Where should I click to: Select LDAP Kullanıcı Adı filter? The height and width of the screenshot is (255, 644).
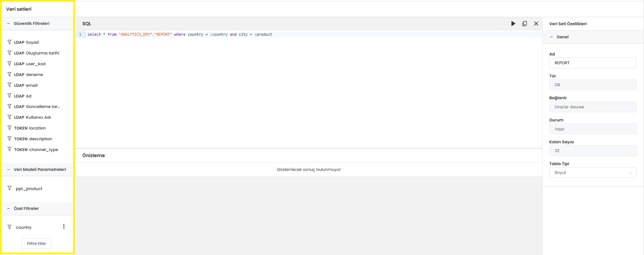tap(32, 117)
